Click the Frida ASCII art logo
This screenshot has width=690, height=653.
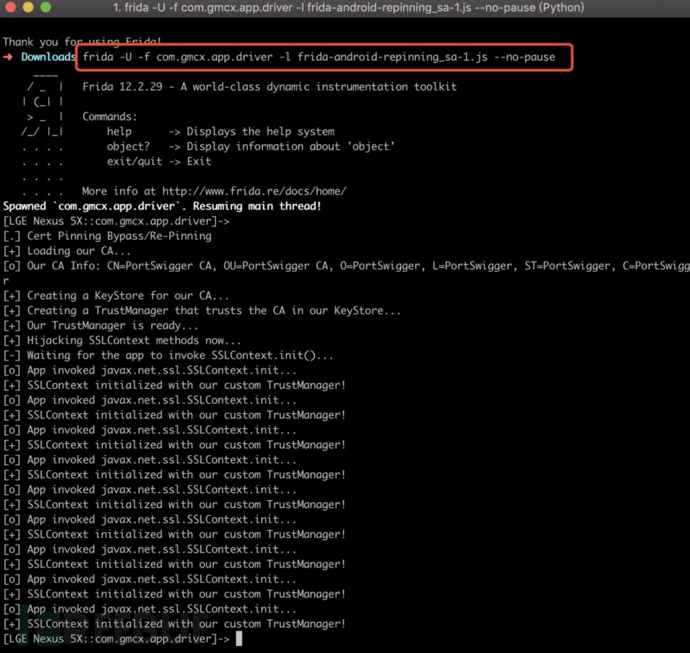[x=43, y=109]
